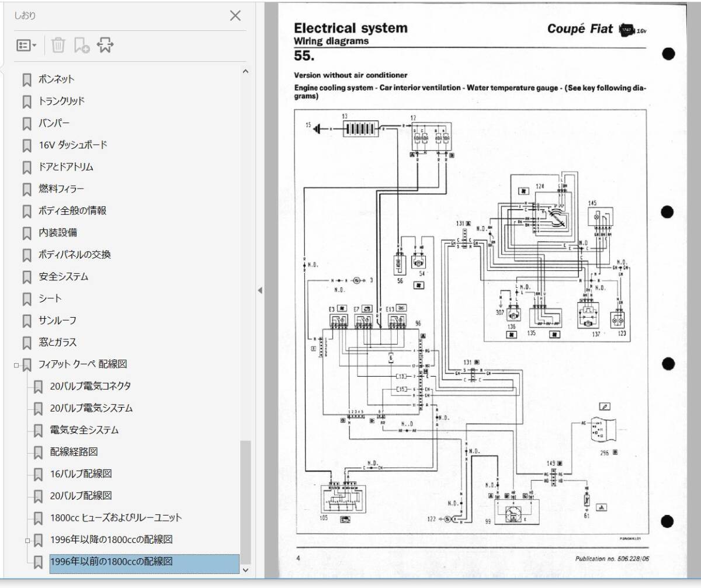Open 20バルブ電気コネクタ bookmark
Screen dimensions: 701x588
(91, 387)
